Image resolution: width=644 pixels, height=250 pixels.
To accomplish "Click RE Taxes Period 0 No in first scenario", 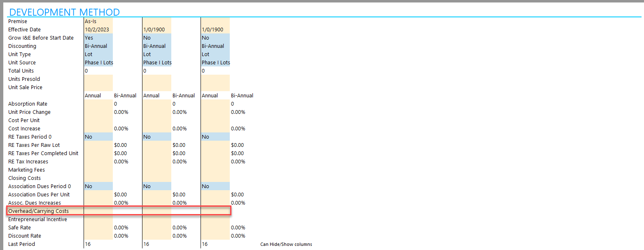I will pyautogui.click(x=98, y=137).
